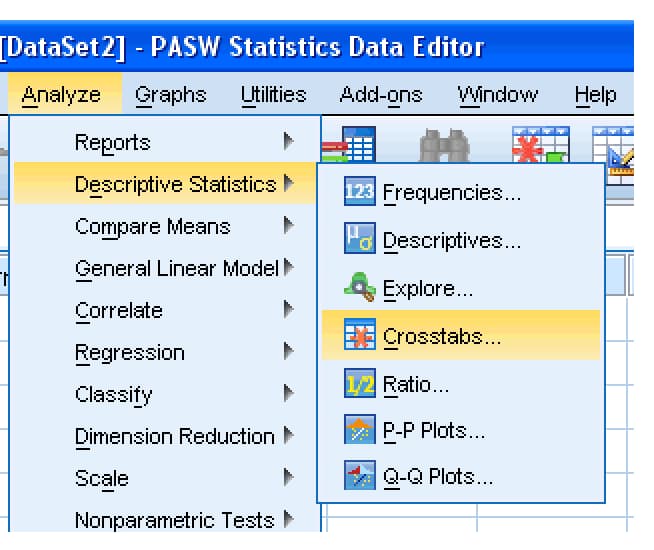The image size is (654, 550).
Task: Click the table with red asterisk toolbar icon
Action: coord(541,144)
